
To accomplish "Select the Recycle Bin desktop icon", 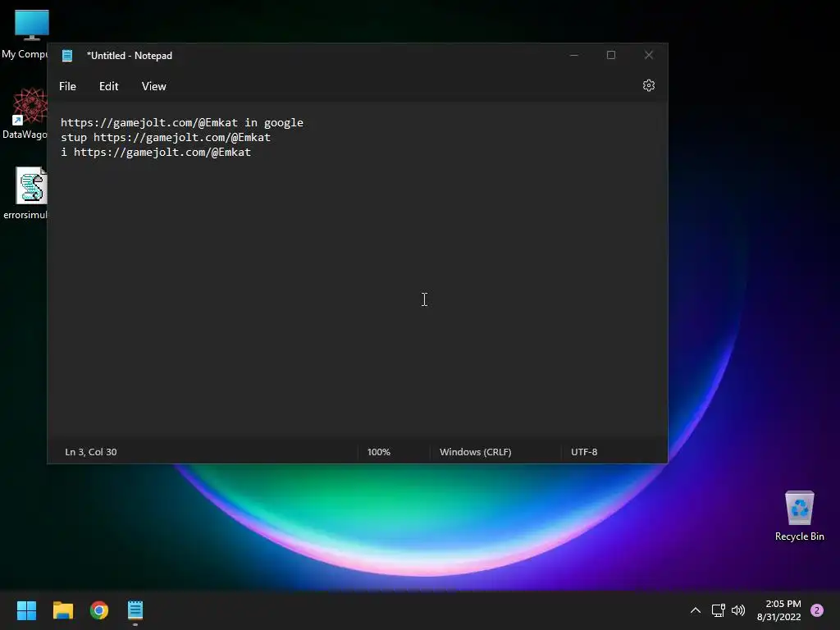I will click(x=799, y=516).
